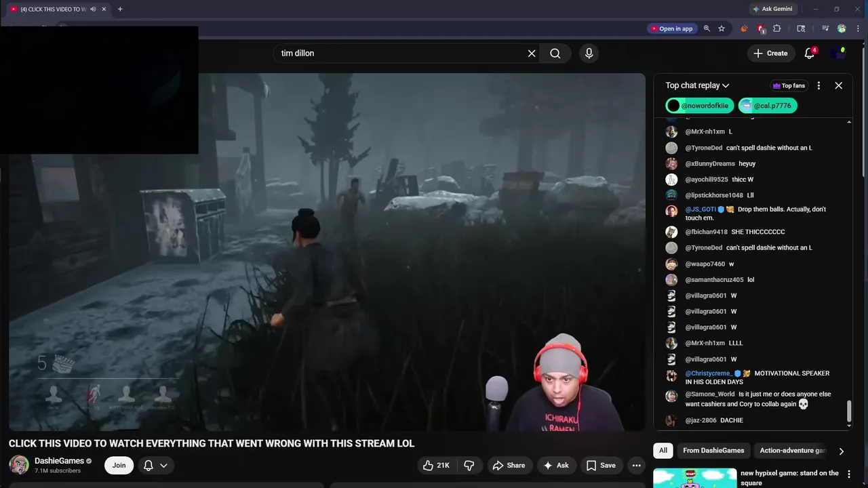Click @Samone_World chat message

(751, 399)
